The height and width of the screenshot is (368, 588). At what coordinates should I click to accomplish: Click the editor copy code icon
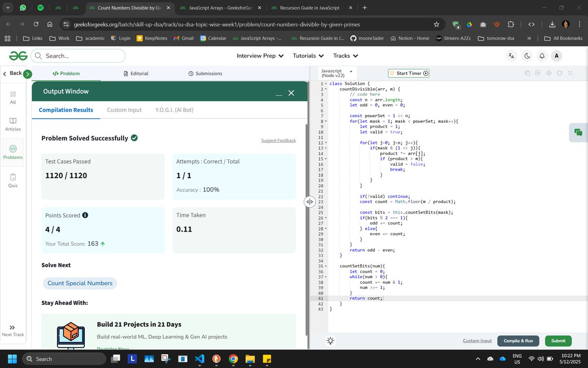[x=527, y=73]
